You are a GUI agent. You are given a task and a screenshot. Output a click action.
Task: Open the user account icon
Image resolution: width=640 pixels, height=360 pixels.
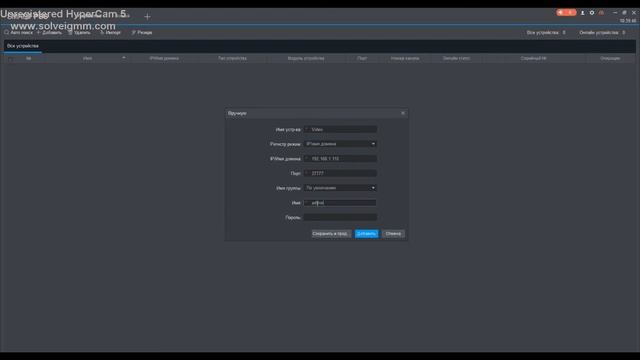coord(582,13)
